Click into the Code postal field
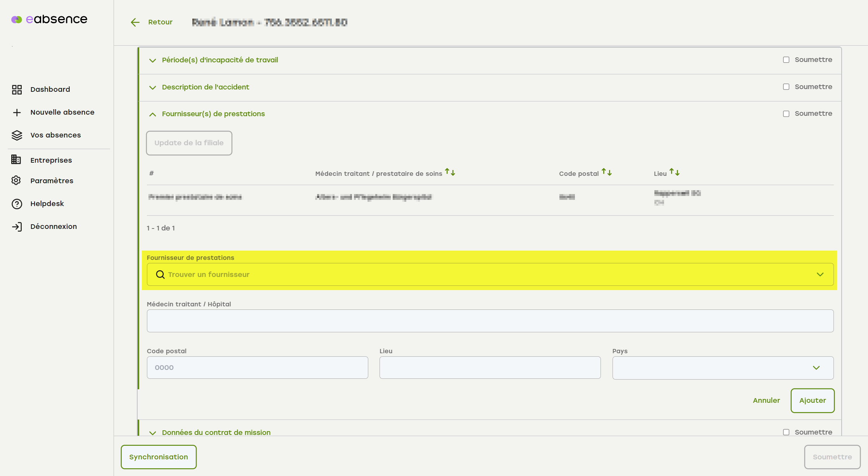 [x=257, y=368]
